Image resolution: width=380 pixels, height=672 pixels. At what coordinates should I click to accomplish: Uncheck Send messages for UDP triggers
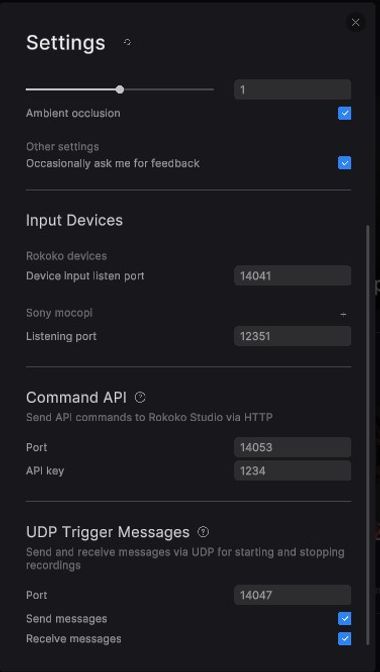(344, 618)
